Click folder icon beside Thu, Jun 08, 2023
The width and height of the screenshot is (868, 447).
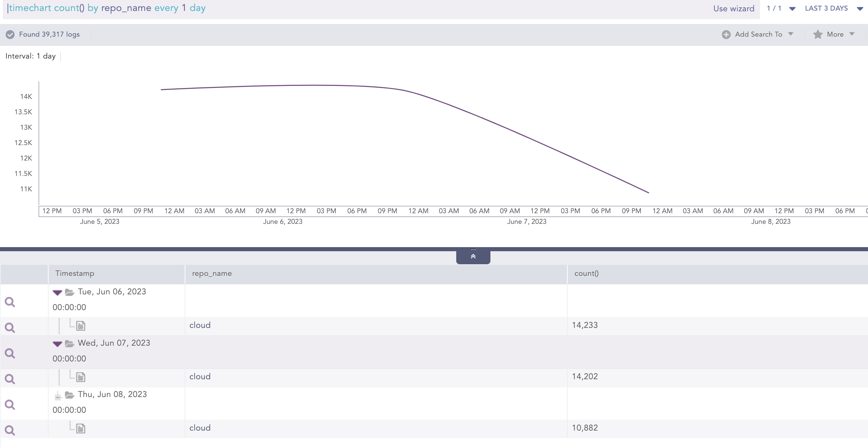[69, 395]
